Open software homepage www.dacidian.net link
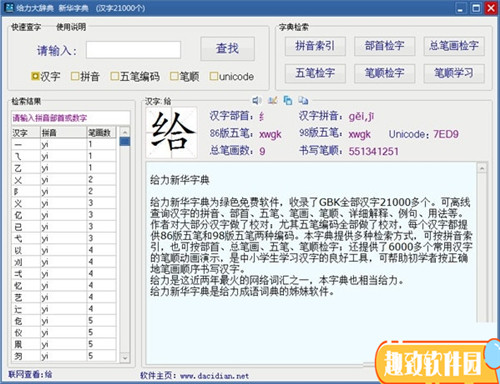The width and height of the screenshot is (500, 384). [x=214, y=376]
